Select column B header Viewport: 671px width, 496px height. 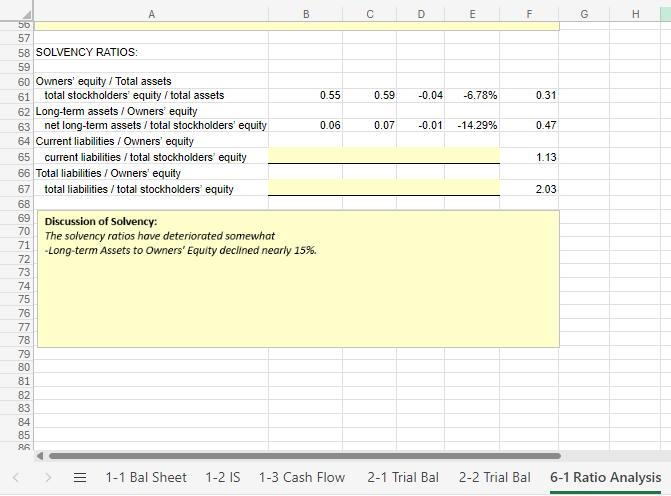[x=306, y=14]
